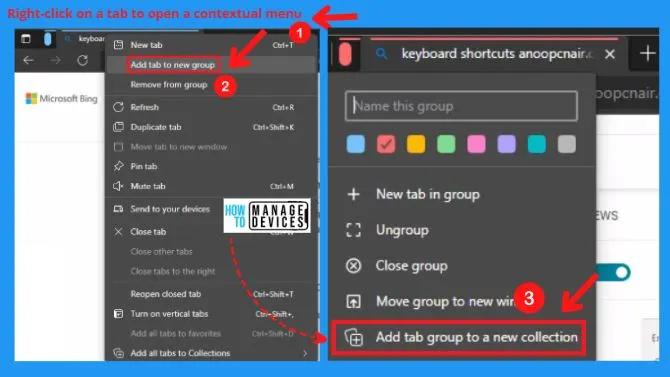
Task: Pick the red checked group color
Action: (386, 144)
